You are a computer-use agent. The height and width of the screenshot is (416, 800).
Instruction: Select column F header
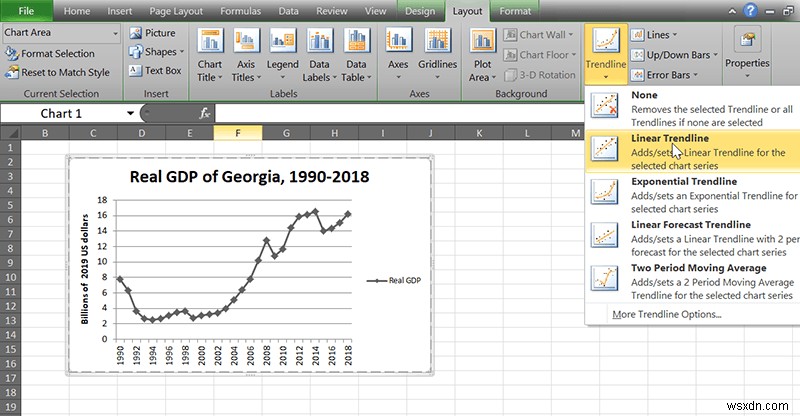tap(238, 133)
